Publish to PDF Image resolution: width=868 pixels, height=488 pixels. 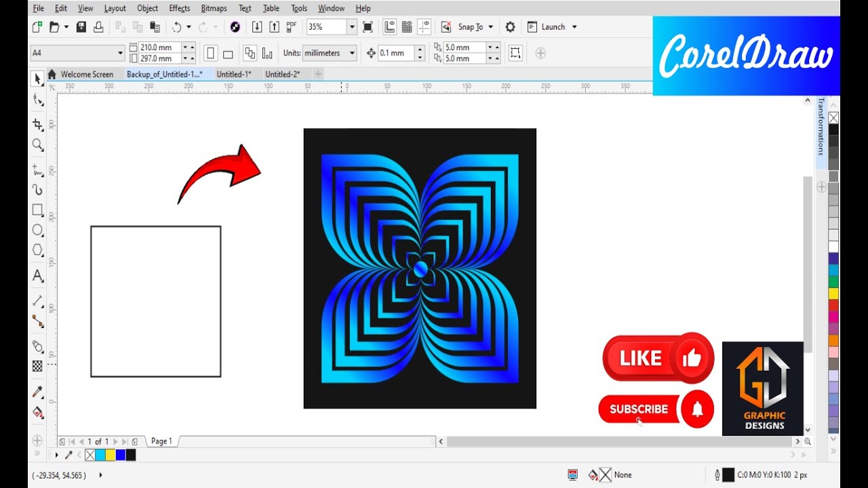(x=292, y=27)
